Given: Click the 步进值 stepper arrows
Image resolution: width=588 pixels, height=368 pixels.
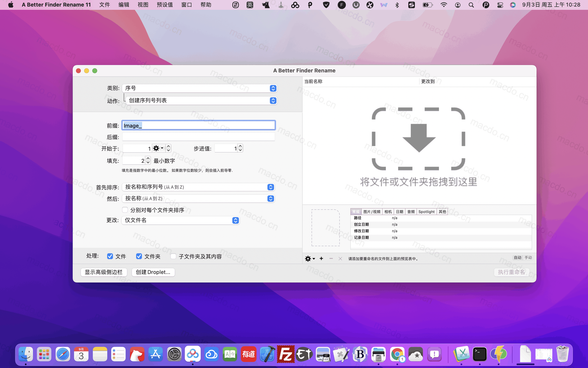Looking at the screenshot, I should [x=240, y=148].
